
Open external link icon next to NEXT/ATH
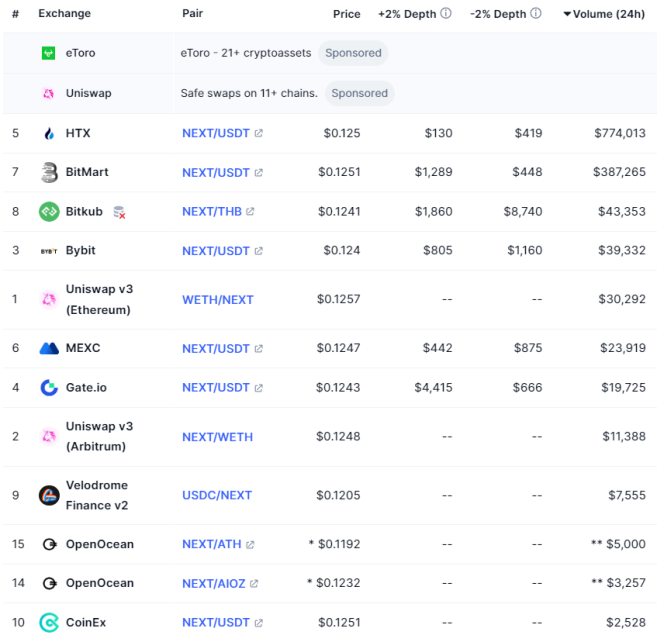[250, 545]
